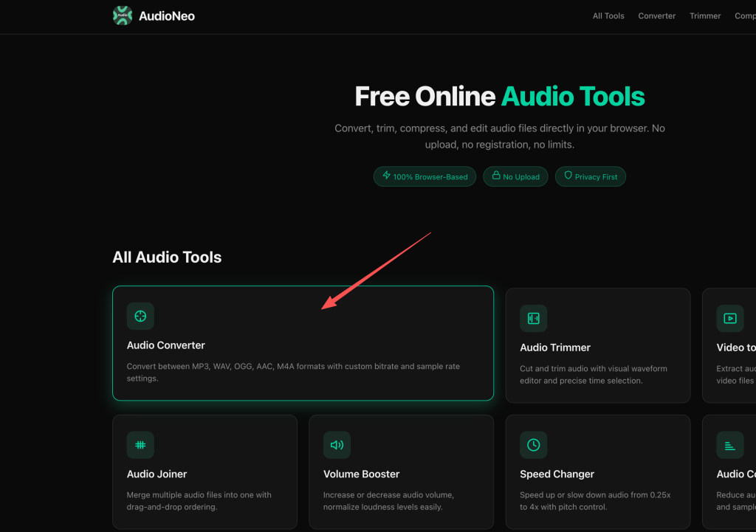Open the Audio Converter card title

click(166, 345)
